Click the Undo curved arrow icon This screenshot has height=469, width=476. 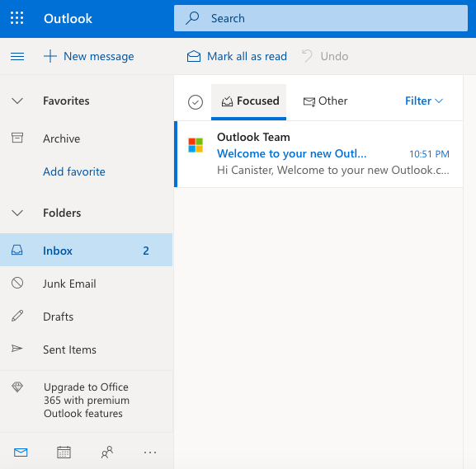[x=307, y=56]
